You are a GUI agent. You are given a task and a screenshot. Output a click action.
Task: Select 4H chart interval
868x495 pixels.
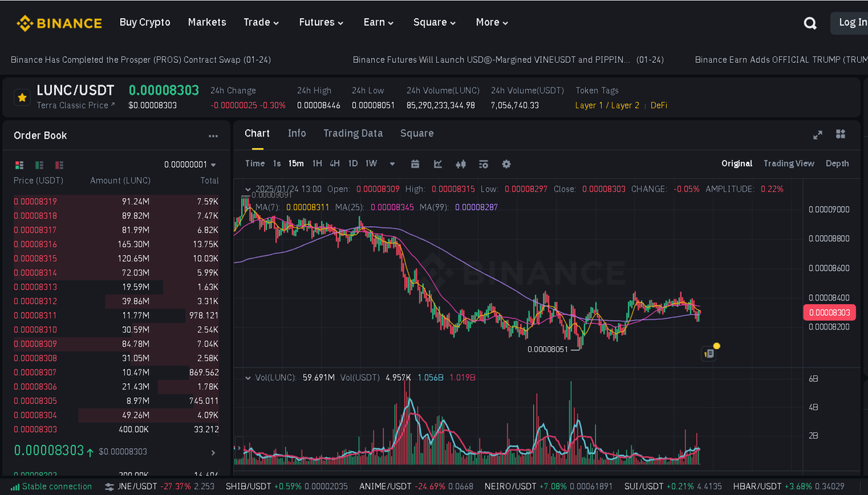click(x=335, y=163)
